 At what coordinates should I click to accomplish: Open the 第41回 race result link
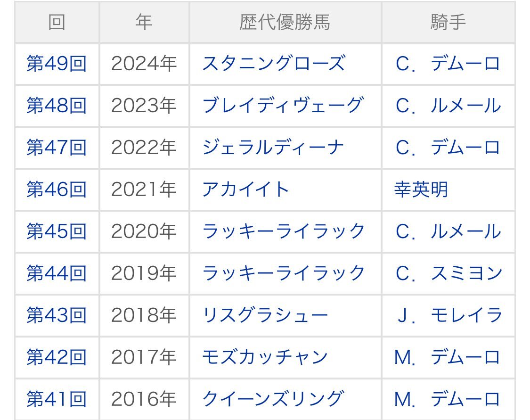tap(57, 399)
